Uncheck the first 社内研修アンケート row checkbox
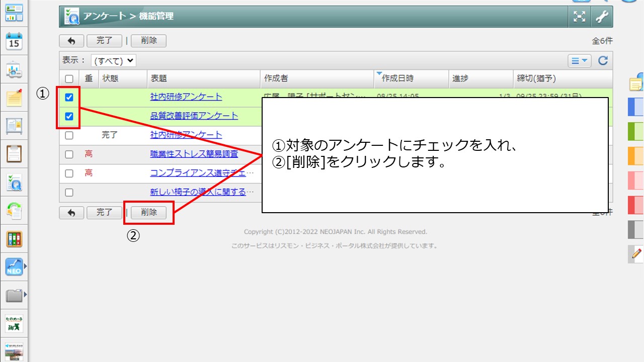This screenshot has width=644, height=362. [69, 97]
